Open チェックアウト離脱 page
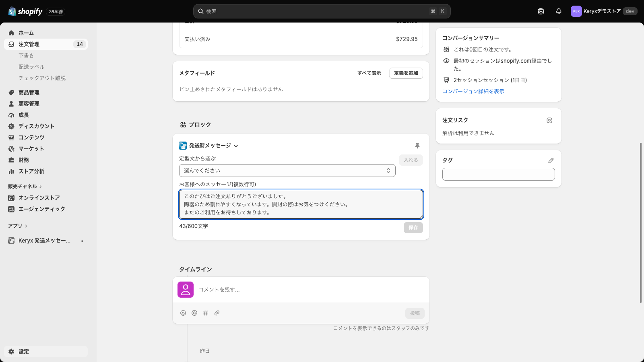 42,78
